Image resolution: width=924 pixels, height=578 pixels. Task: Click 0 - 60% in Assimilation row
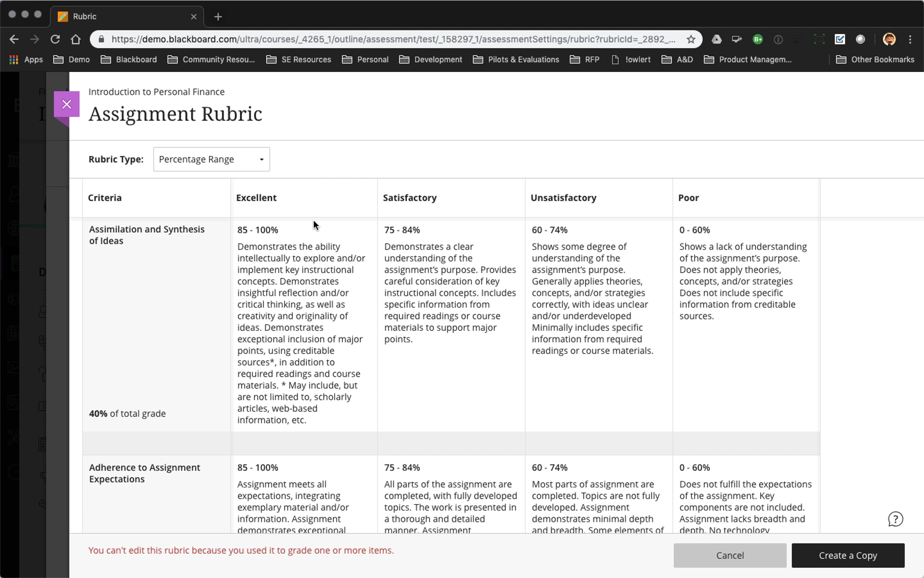point(695,230)
